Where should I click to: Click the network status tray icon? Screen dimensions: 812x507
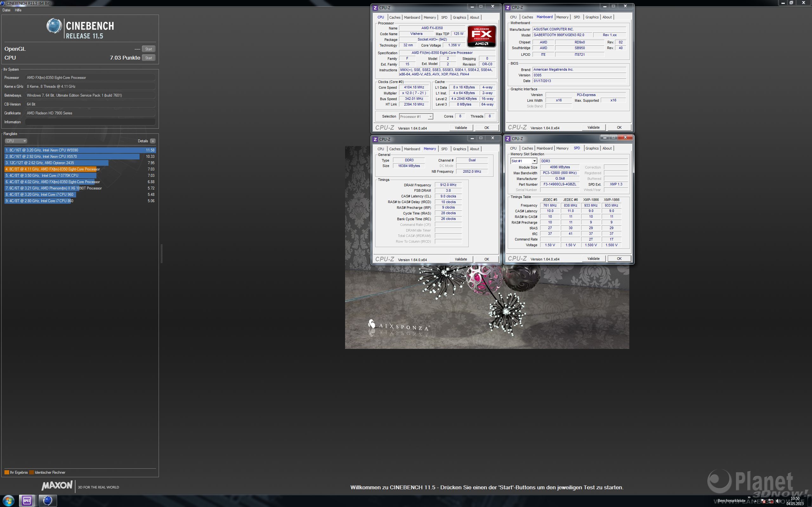click(771, 501)
